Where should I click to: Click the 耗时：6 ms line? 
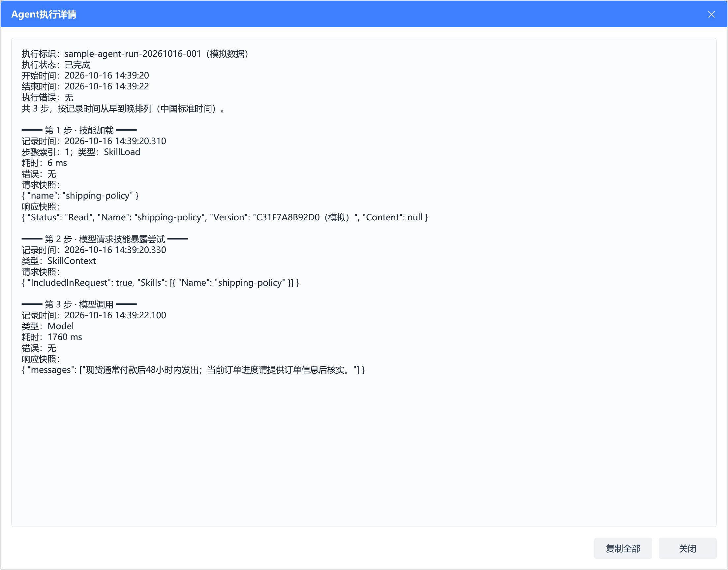45,163
